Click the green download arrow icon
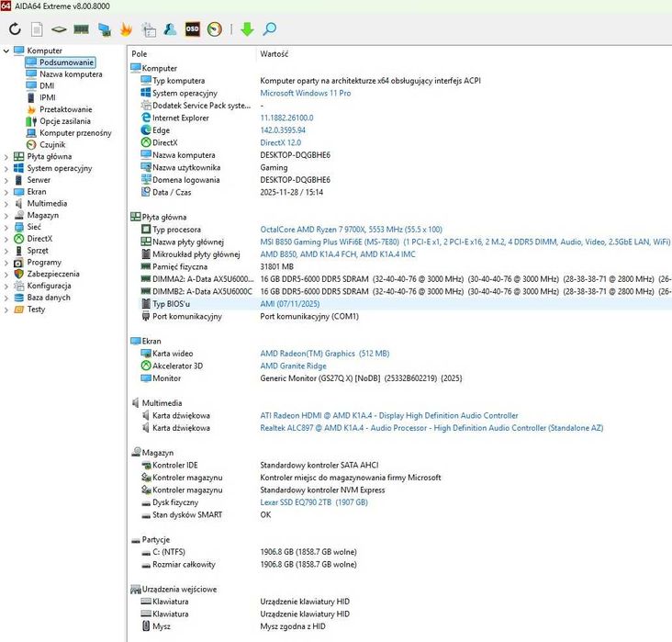Viewport: 672px width, 642px height. [247, 29]
